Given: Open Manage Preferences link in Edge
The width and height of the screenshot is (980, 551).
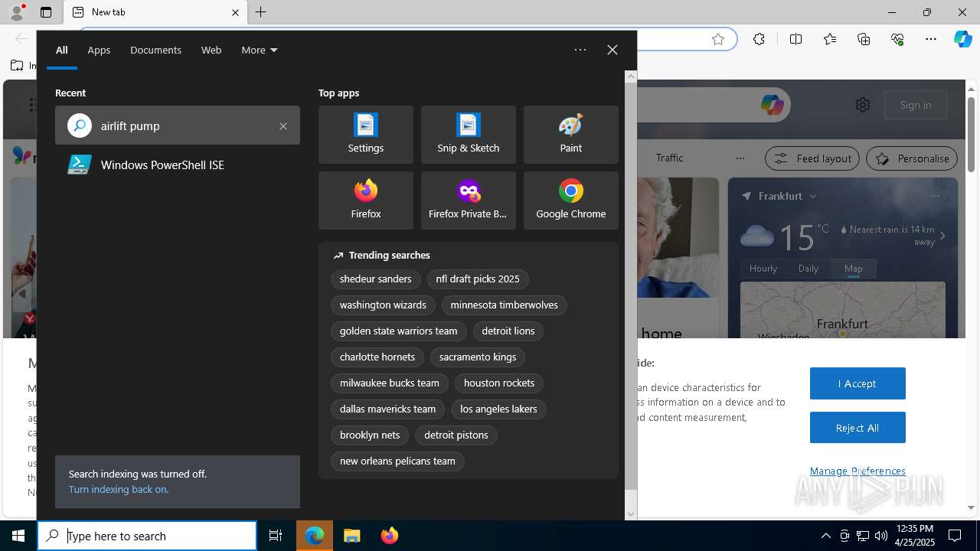Looking at the screenshot, I should 857,471.
